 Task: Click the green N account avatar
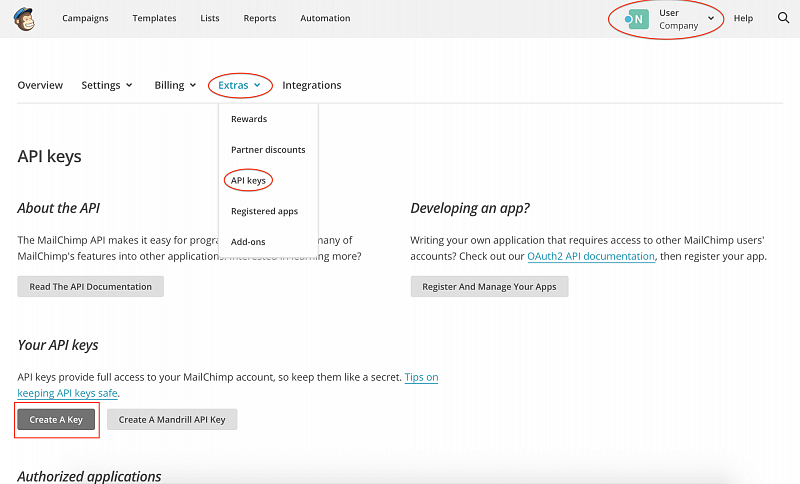638,19
